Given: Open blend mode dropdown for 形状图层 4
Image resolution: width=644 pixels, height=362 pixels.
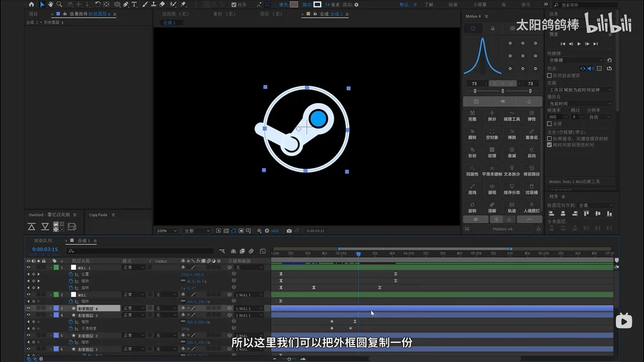Looking at the screenshot, I should (134, 308).
